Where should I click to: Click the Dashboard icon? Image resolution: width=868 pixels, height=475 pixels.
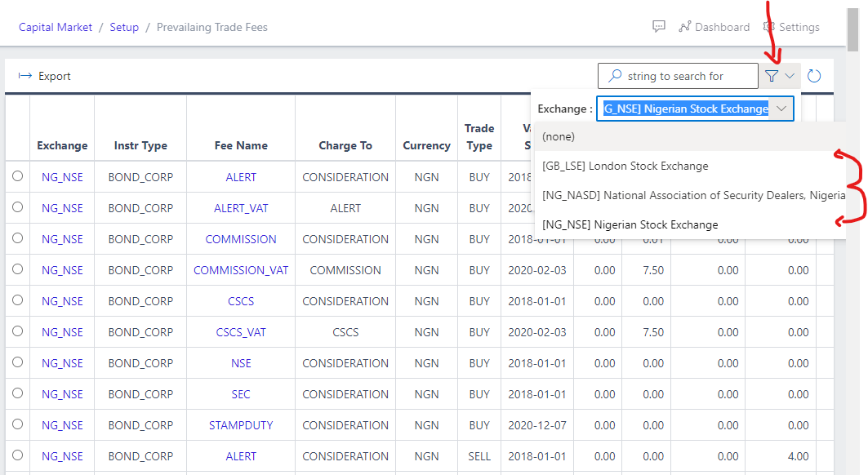pyautogui.click(x=684, y=26)
